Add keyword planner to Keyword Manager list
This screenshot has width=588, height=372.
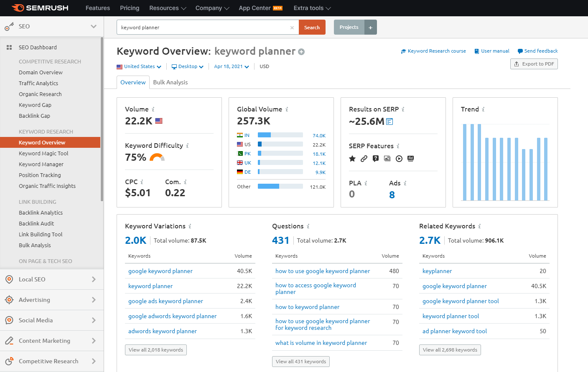301,52
